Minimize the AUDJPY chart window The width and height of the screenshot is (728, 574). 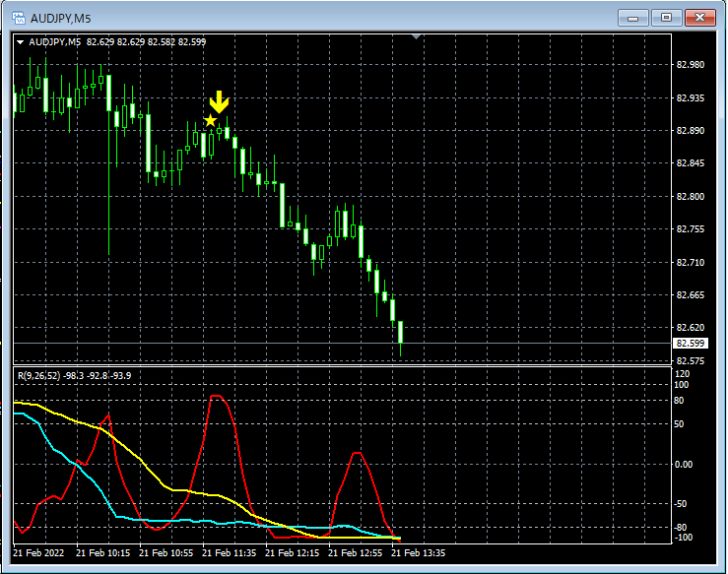(x=632, y=18)
